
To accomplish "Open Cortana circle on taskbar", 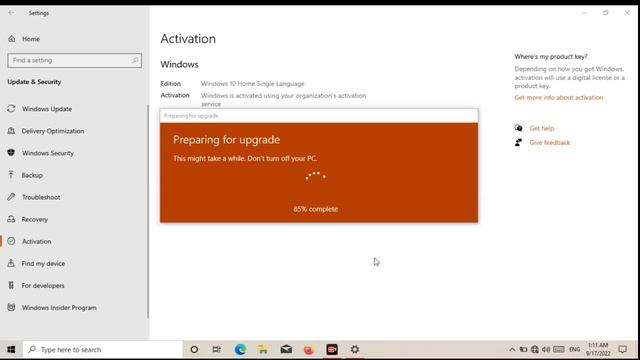I will (194, 350).
